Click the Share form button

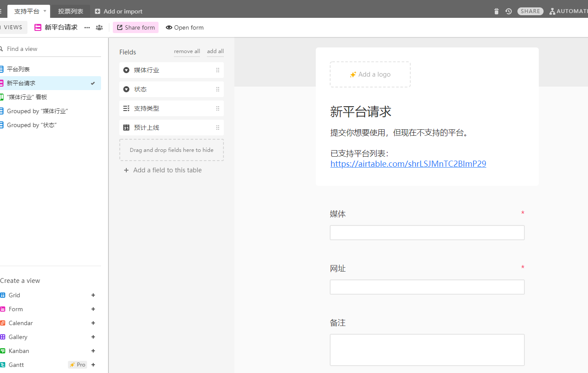coord(135,27)
